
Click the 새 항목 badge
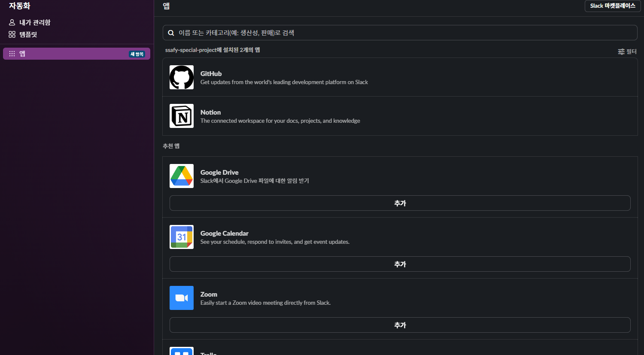(137, 54)
